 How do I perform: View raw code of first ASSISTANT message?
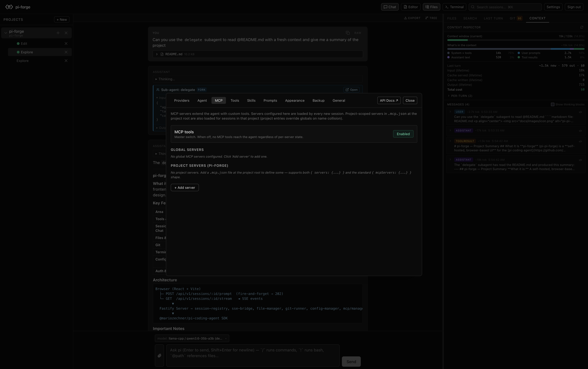pos(580,131)
